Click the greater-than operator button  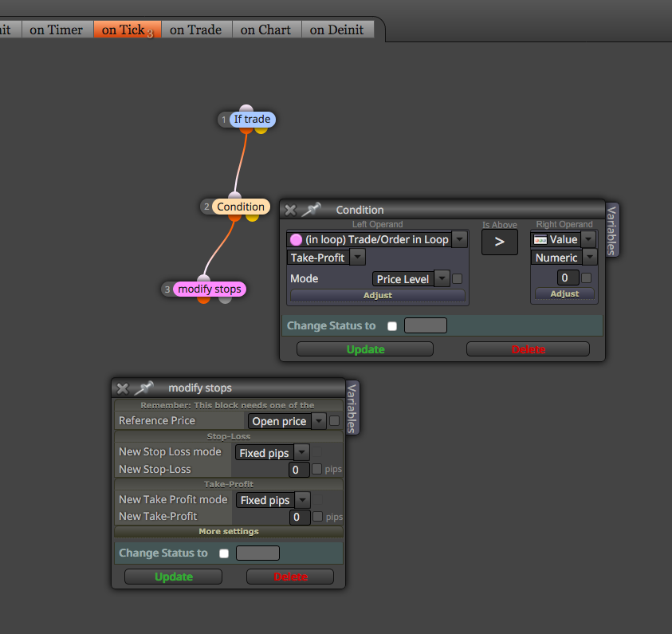(x=499, y=242)
